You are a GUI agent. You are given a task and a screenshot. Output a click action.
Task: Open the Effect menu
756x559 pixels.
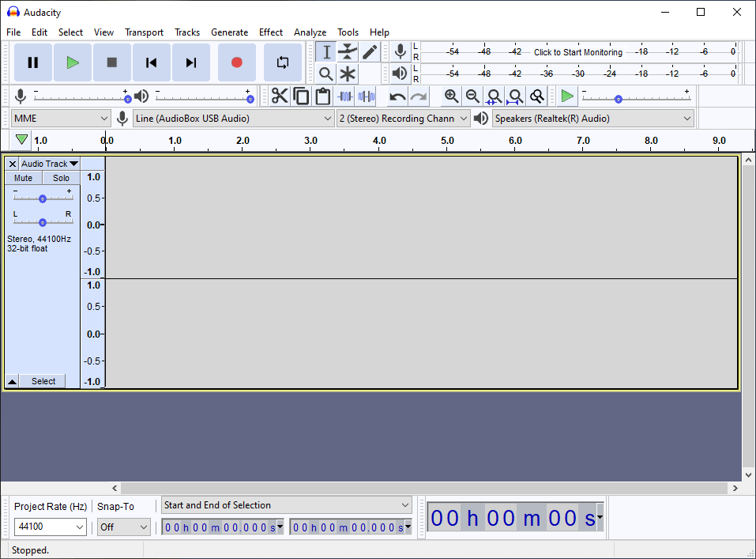click(x=270, y=32)
